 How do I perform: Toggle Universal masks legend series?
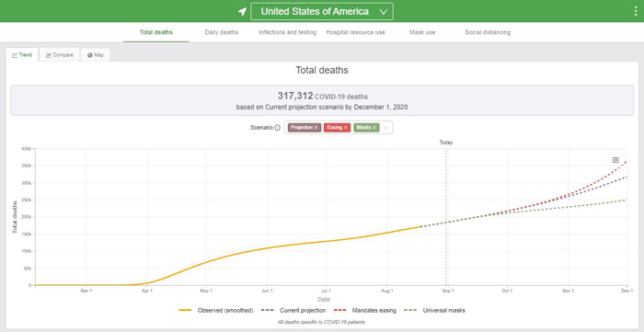coord(435,310)
